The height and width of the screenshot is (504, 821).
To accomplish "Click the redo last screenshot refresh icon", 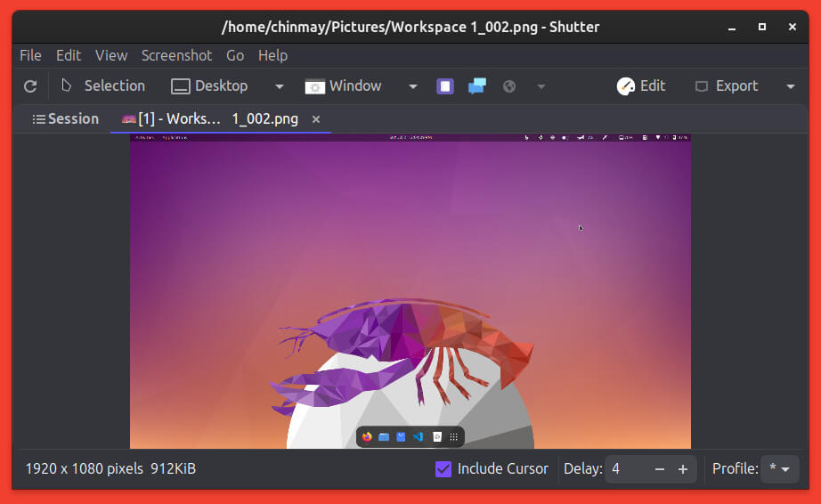I will click(30, 86).
